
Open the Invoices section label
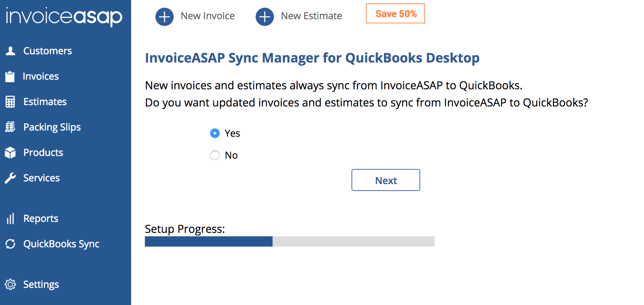click(x=41, y=76)
